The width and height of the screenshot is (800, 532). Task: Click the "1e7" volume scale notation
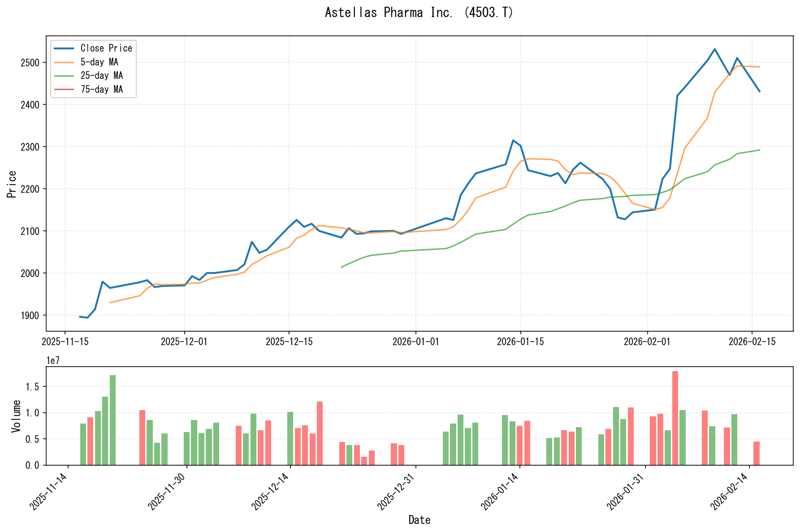tap(52, 361)
